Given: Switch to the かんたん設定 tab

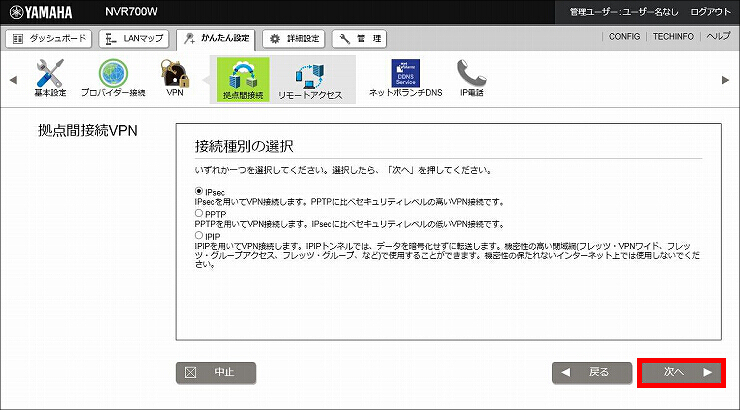Looking at the screenshot, I should [x=216, y=39].
